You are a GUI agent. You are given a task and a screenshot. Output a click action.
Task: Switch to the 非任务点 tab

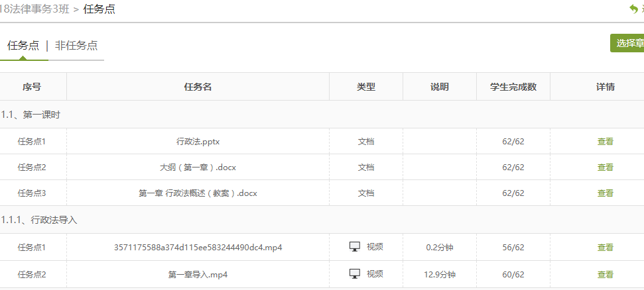[76, 46]
